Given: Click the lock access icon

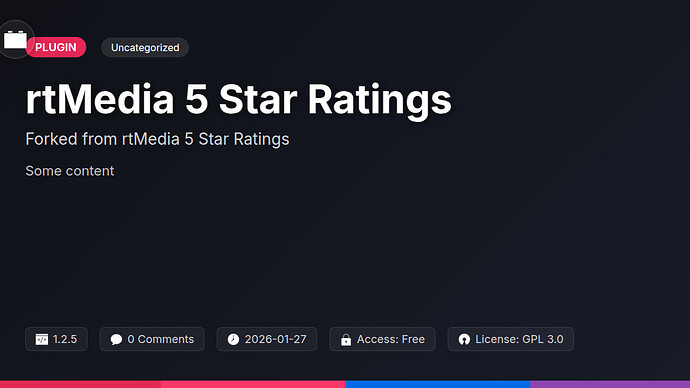Looking at the screenshot, I should (346, 340).
